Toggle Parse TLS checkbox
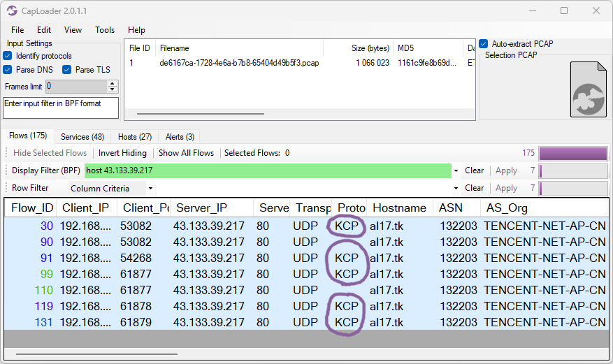The width and height of the screenshot is (613, 364). pos(67,70)
